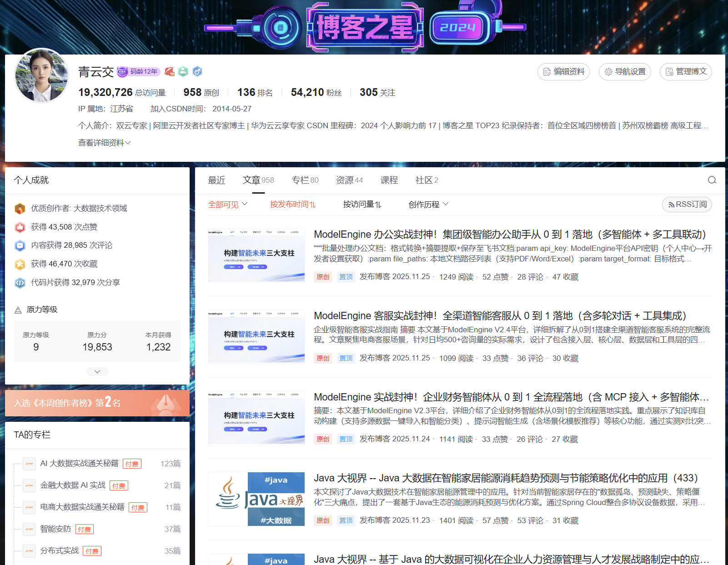Sort articles 按发布时间

pos(293,205)
